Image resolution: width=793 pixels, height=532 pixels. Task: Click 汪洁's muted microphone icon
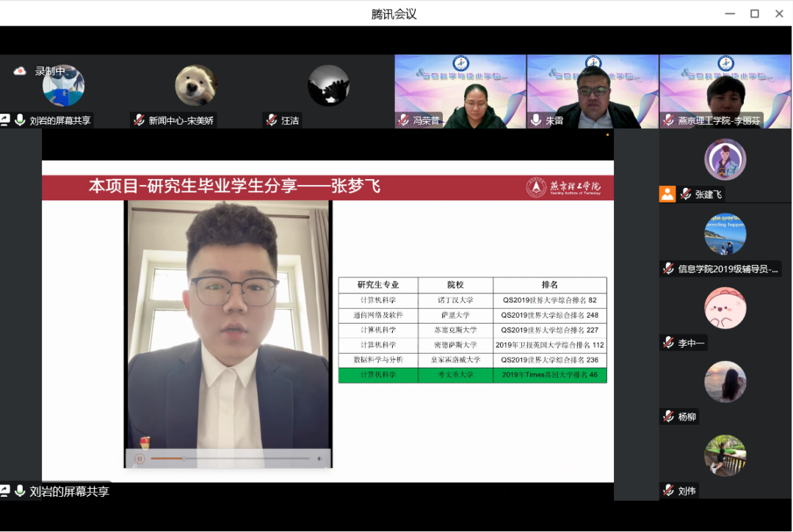271,120
